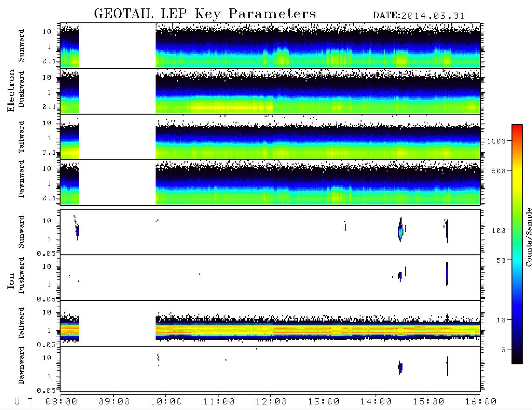Click the GEOTAIL LEP Key Parameters title

coord(205,14)
